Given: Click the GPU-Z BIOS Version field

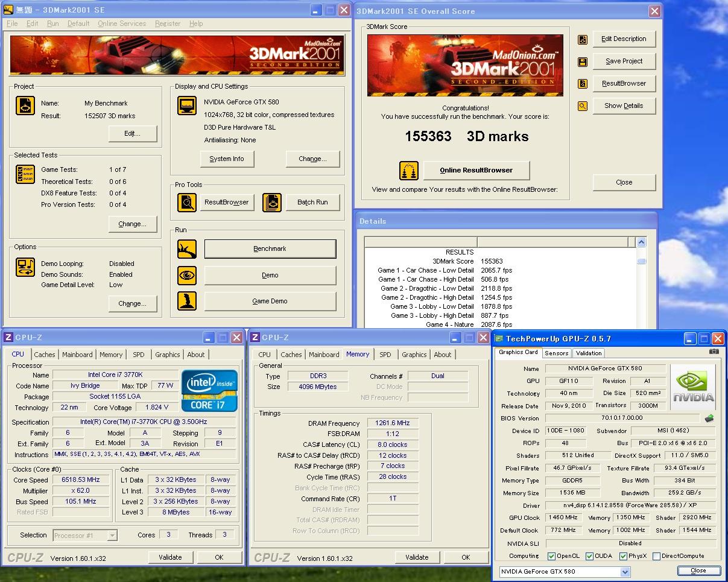Looking at the screenshot, I should [x=623, y=418].
